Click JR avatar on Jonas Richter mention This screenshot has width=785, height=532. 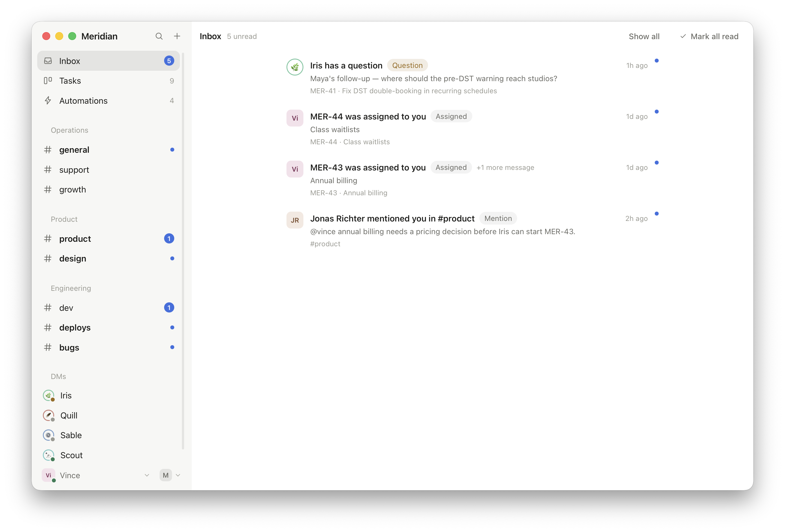click(x=295, y=220)
